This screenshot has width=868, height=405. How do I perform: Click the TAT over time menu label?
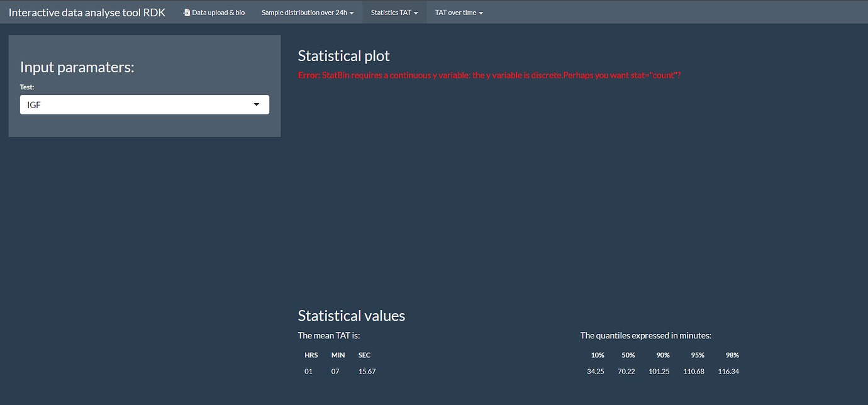(454, 12)
